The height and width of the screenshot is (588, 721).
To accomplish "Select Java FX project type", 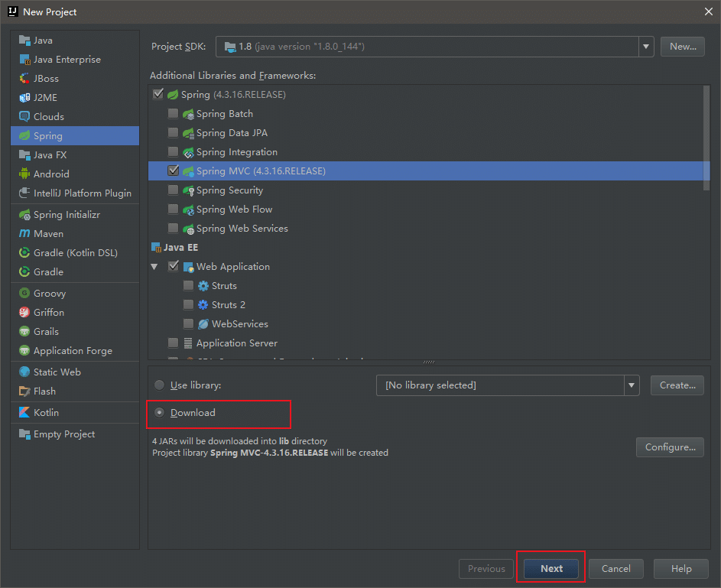I will (75, 155).
